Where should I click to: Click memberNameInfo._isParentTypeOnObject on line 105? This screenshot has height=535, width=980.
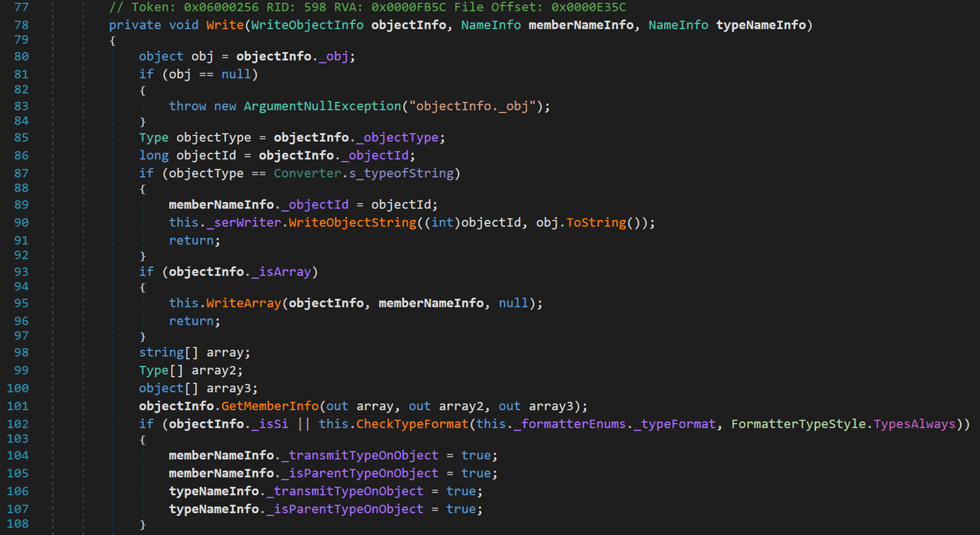tap(303, 474)
